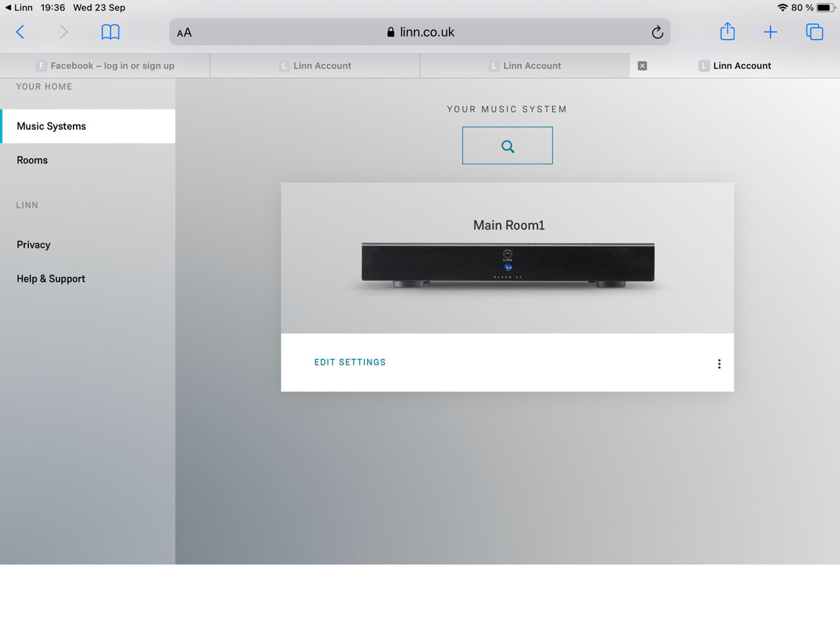Click the Linn device product image
The image size is (840, 630).
507,264
